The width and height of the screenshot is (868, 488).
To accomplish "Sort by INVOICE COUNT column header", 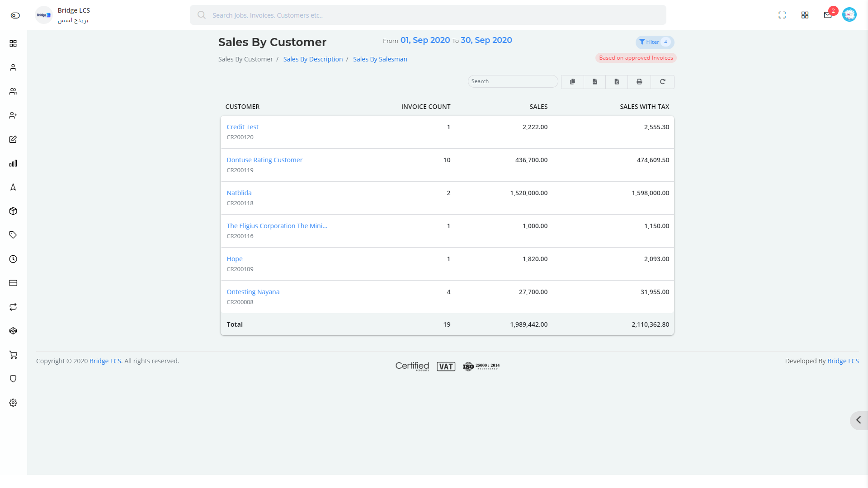I will 426,107.
